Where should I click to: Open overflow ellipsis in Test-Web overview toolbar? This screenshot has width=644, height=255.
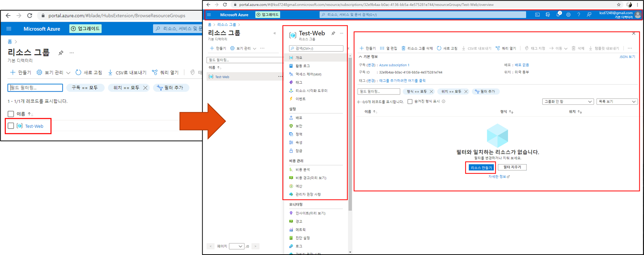point(630,48)
